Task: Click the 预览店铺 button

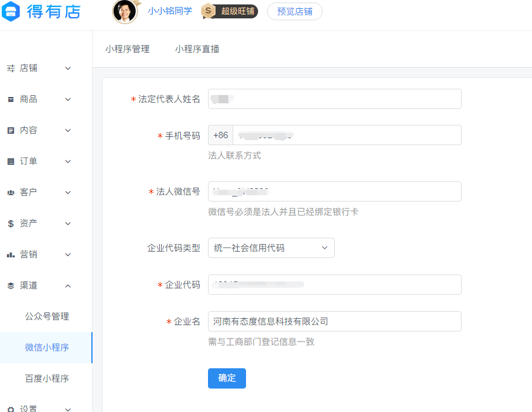Action: click(x=294, y=11)
